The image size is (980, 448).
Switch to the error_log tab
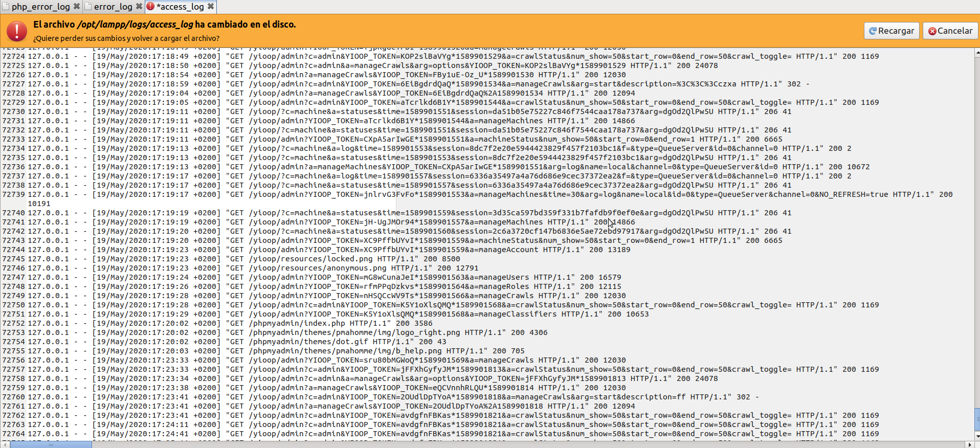click(113, 7)
